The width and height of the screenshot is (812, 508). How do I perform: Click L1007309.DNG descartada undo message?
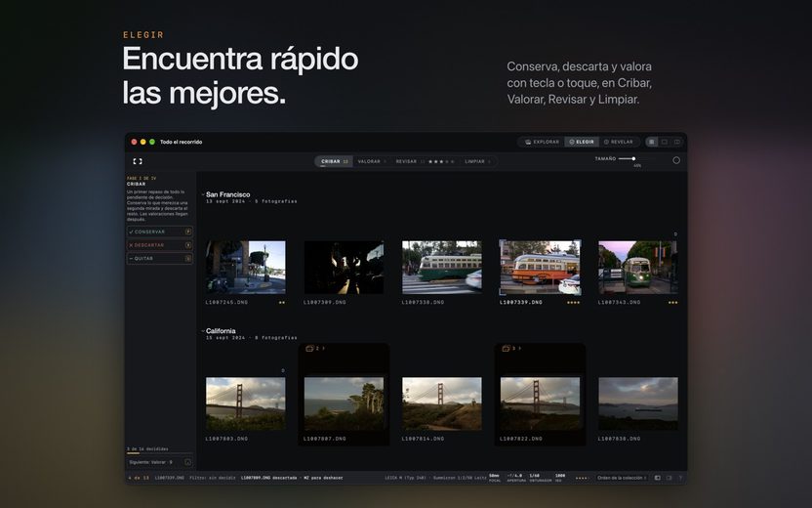click(x=292, y=478)
